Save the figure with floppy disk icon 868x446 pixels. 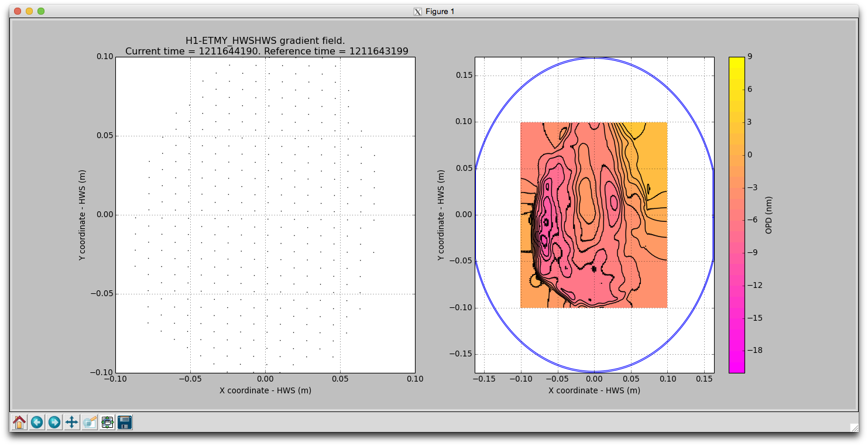125,422
